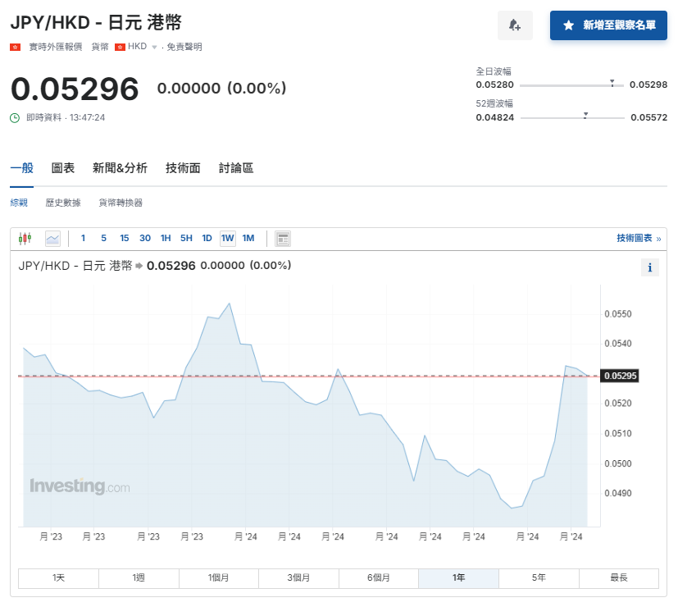The width and height of the screenshot is (678, 616).
Task: Select the 1年 time range at chart bottom
Action: click(457, 578)
